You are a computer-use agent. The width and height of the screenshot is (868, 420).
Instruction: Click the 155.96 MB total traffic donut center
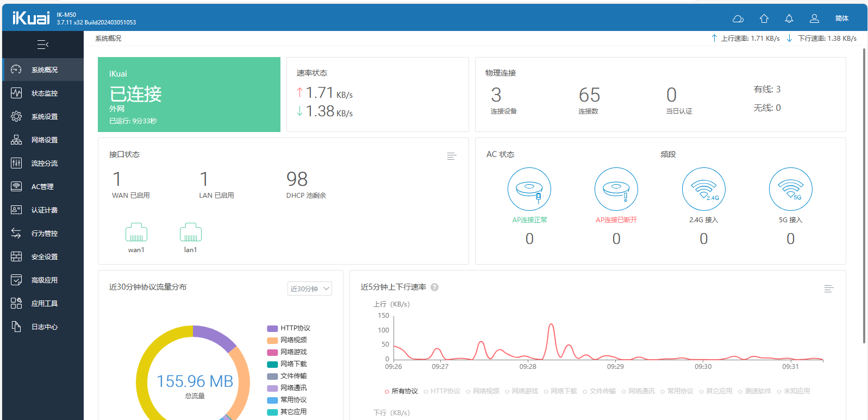point(195,381)
